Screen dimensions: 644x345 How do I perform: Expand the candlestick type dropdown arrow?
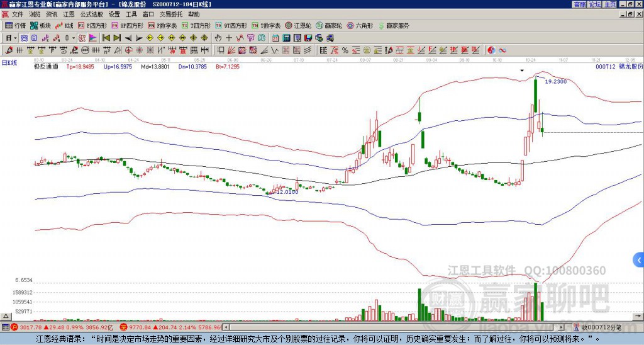pos(74,38)
